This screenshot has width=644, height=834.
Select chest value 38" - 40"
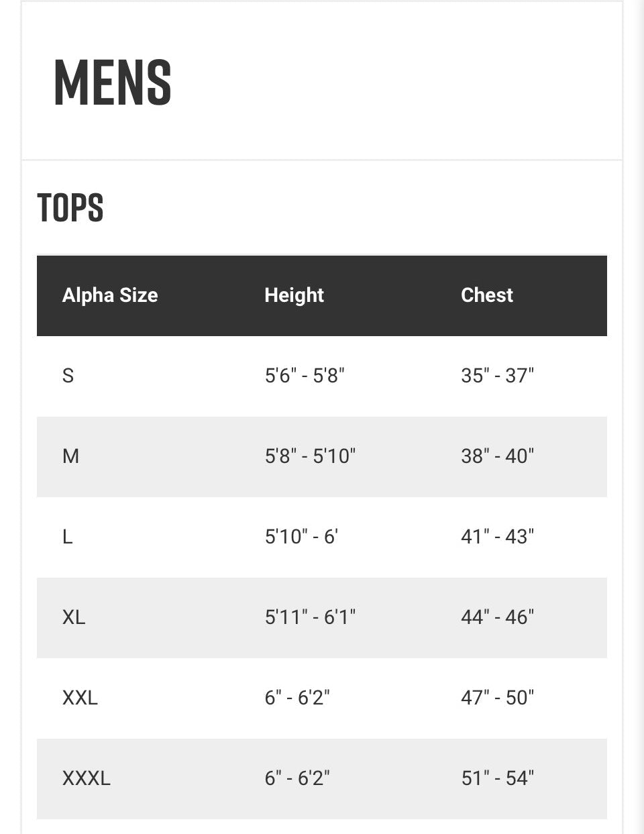coord(498,456)
